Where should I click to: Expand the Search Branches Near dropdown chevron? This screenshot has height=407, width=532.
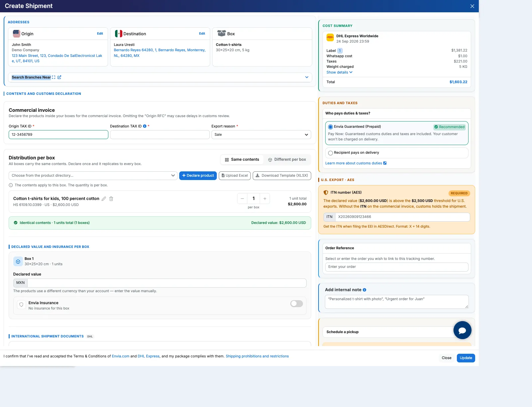coord(307,77)
